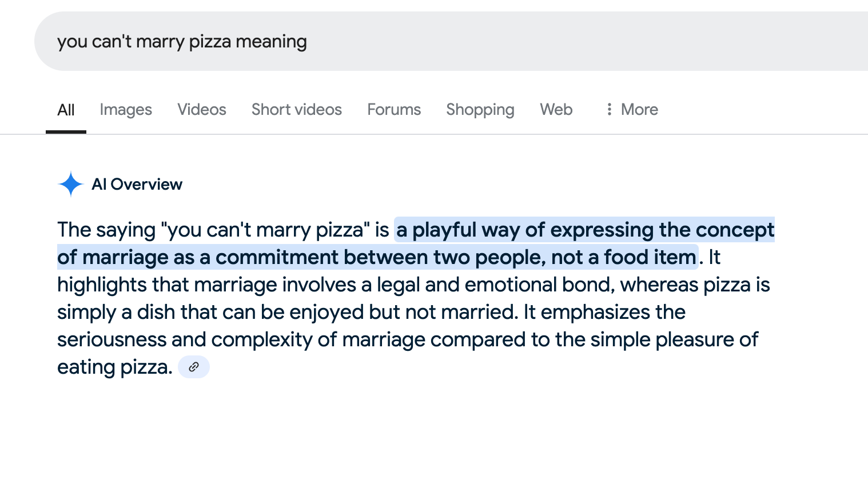
Task: Click the AI Overview heading label
Action: click(137, 184)
